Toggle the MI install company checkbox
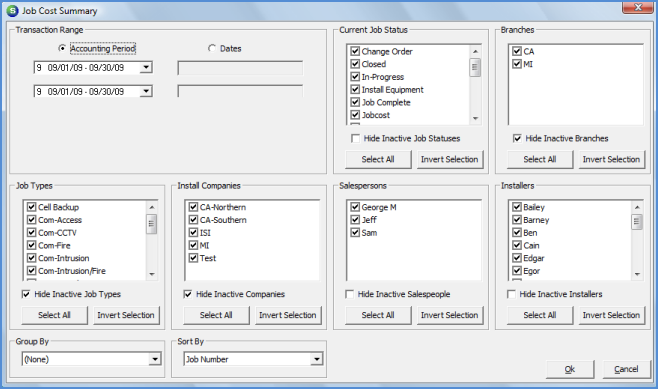Image resolution: width=658 pixels, height=389 pixels. click(x=193, y=245)
